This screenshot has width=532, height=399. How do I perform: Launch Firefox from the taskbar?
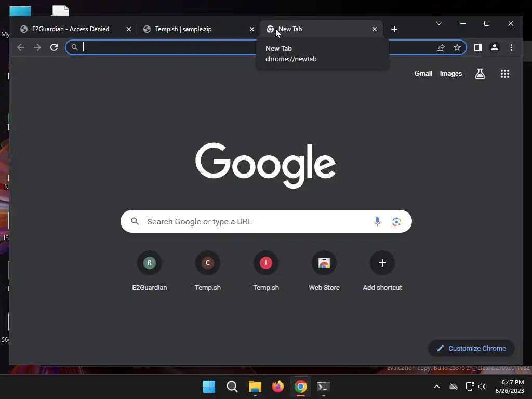(278, 387)
